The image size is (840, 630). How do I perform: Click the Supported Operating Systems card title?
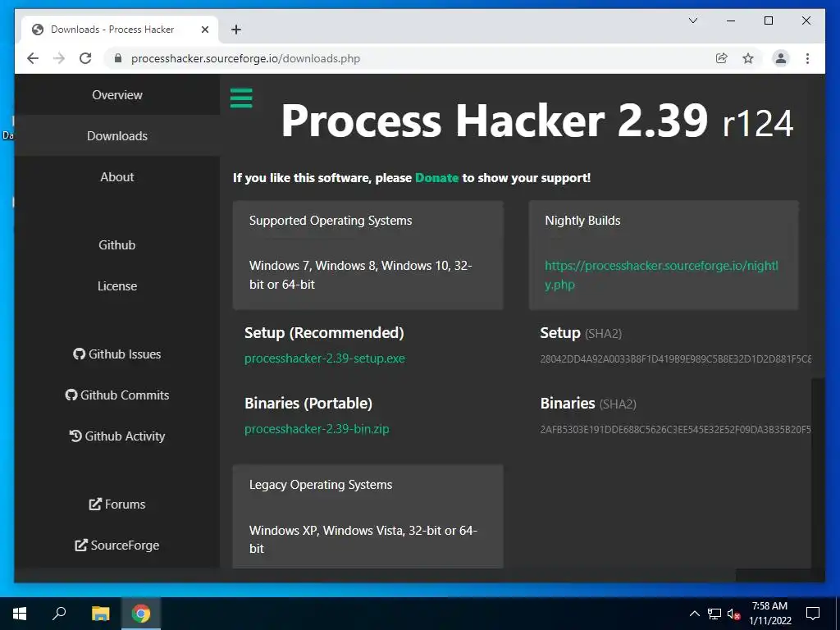click(331, 221)
